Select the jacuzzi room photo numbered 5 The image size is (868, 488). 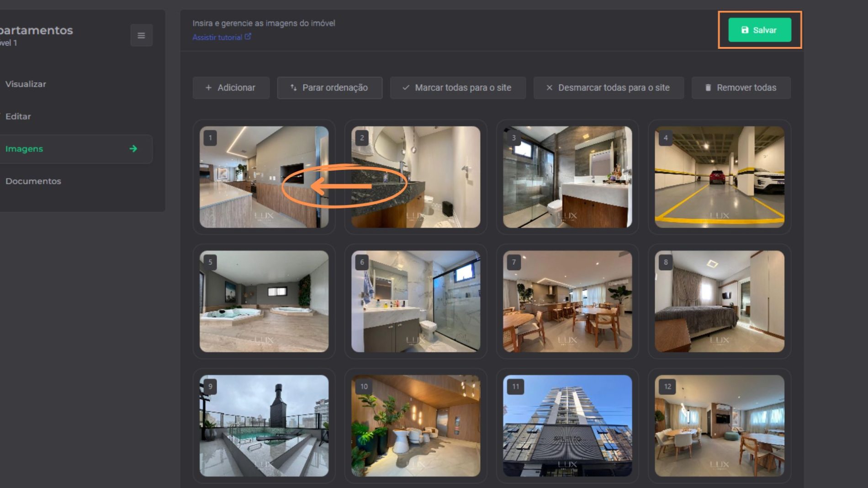tap(264, 301)
